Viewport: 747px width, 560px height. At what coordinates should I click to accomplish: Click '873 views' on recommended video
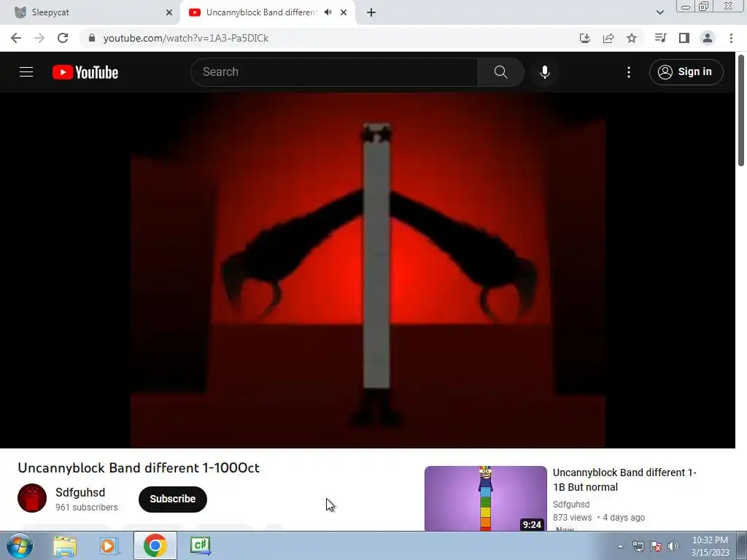572,517
